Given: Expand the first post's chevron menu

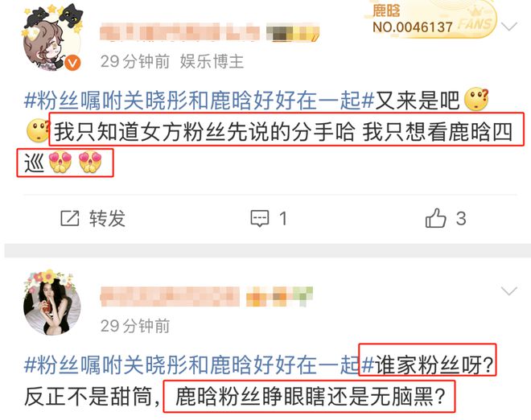Looking at the screenshot, I should pyautogui.click(x=509, y=27).
